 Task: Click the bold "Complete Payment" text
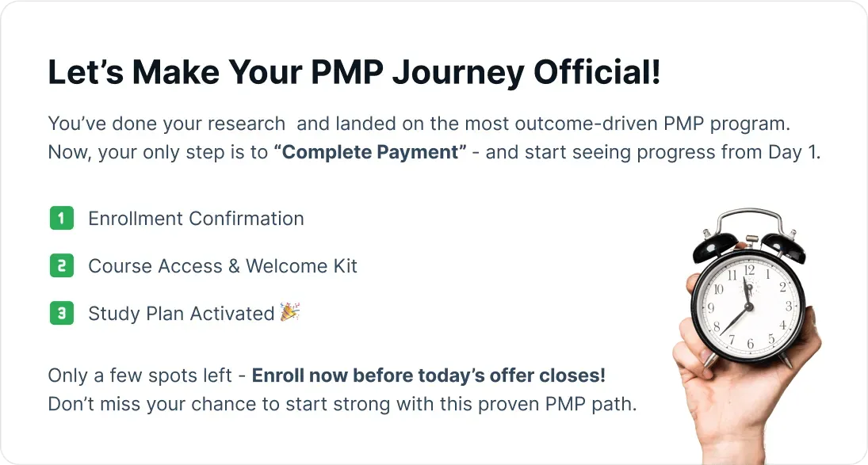tap(369, 152)
